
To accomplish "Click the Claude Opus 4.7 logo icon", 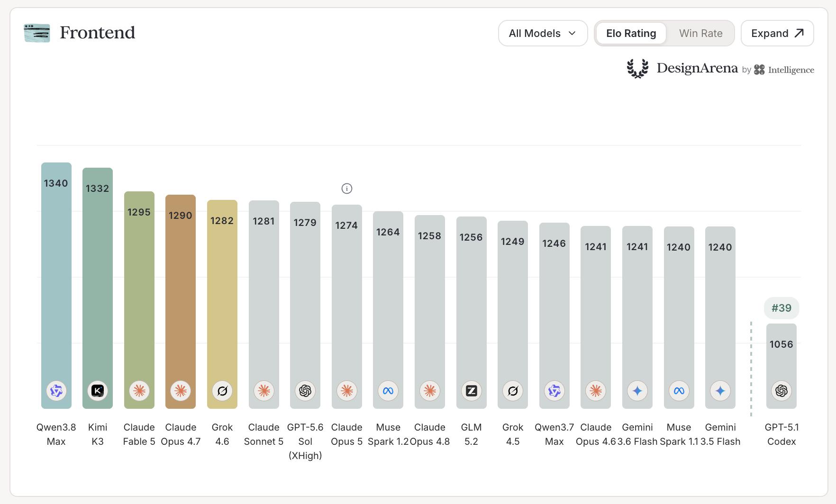I will tap(181, 391).
